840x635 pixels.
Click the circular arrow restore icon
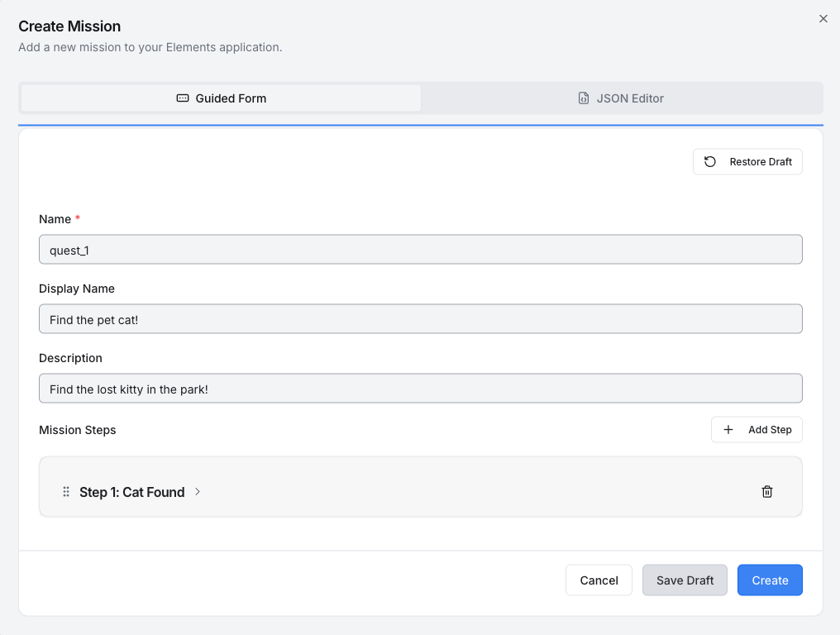click(x=710, y=162)
